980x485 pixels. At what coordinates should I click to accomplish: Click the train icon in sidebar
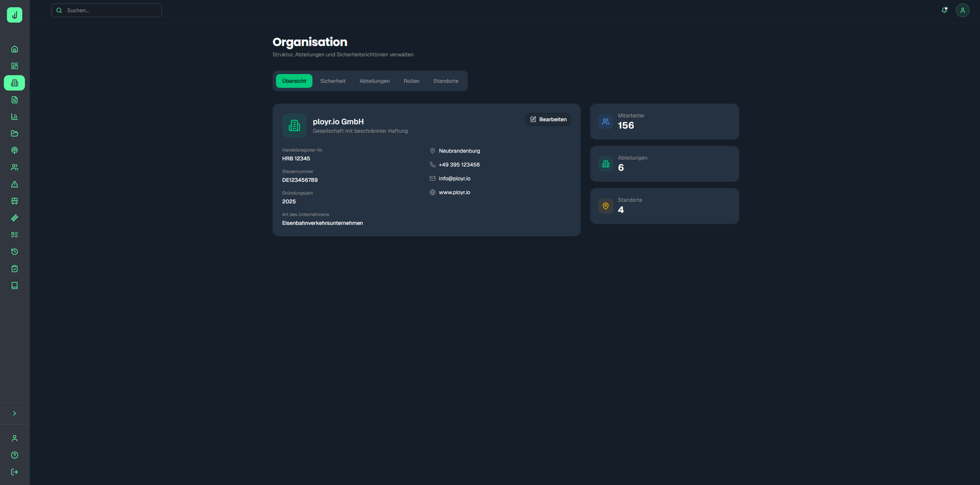[x=15, y=201]
